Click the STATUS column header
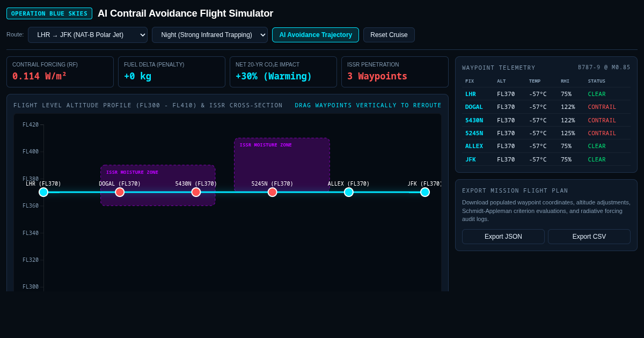 pyautogui.click(x=596, y=81)
